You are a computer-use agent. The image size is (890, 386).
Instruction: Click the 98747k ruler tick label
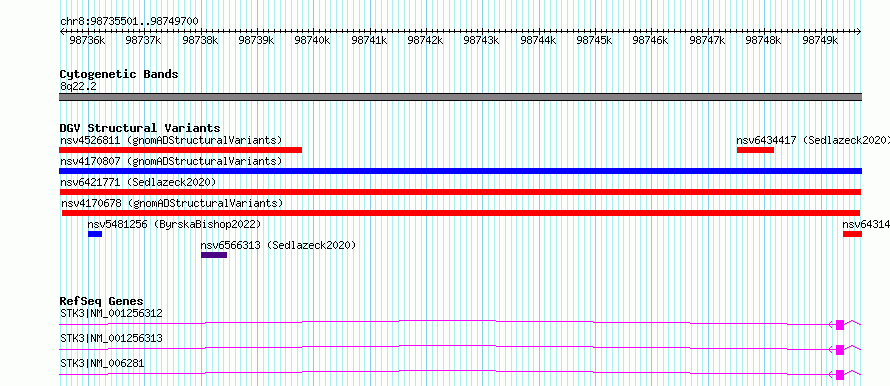click(x=707, y=40)
